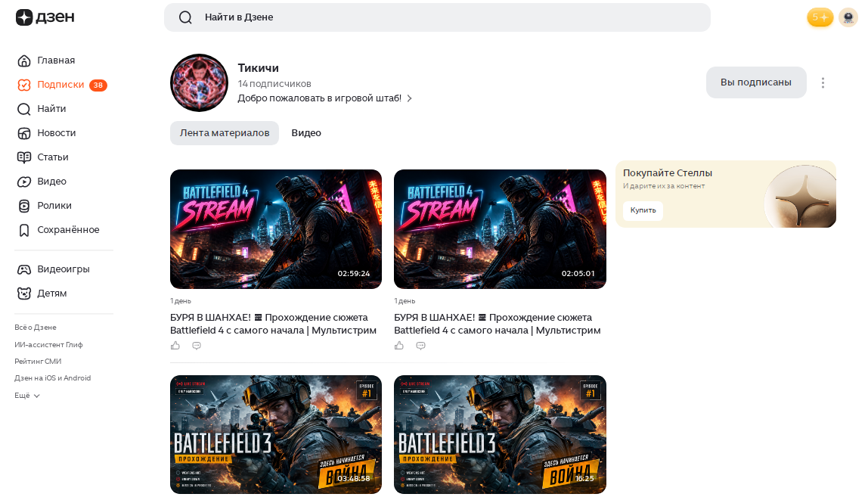Click the Купить button for Стеллы
Screen dimensions: 868x497
point(643,210)
